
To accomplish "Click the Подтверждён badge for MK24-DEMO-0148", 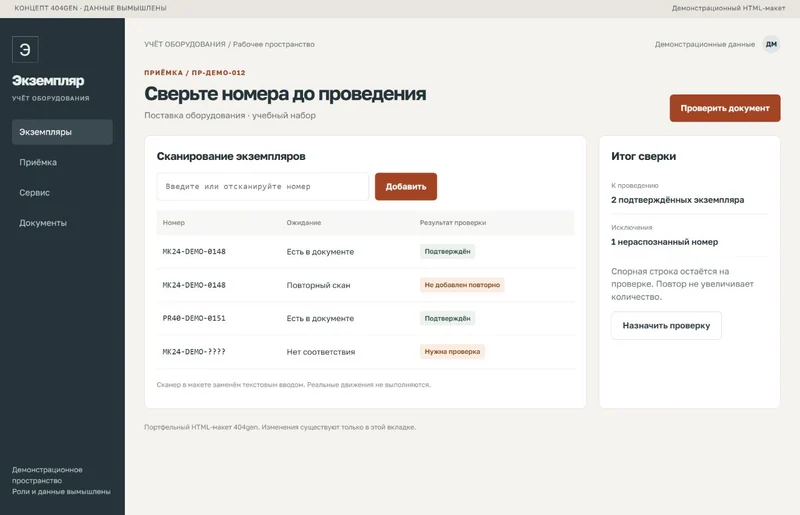I will click(447, 252).
